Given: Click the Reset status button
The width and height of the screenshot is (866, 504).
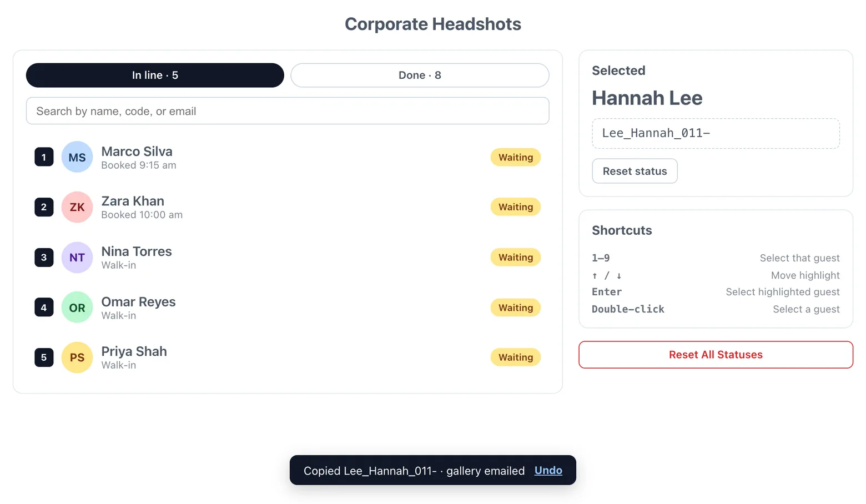Looking at the screenshot, I should [635, 171].
